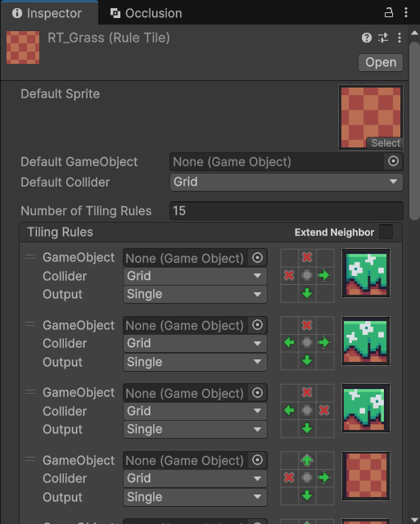Open the fourth rule's Output dropdown
The image size is (420, 524).
[x=195, y=497]
